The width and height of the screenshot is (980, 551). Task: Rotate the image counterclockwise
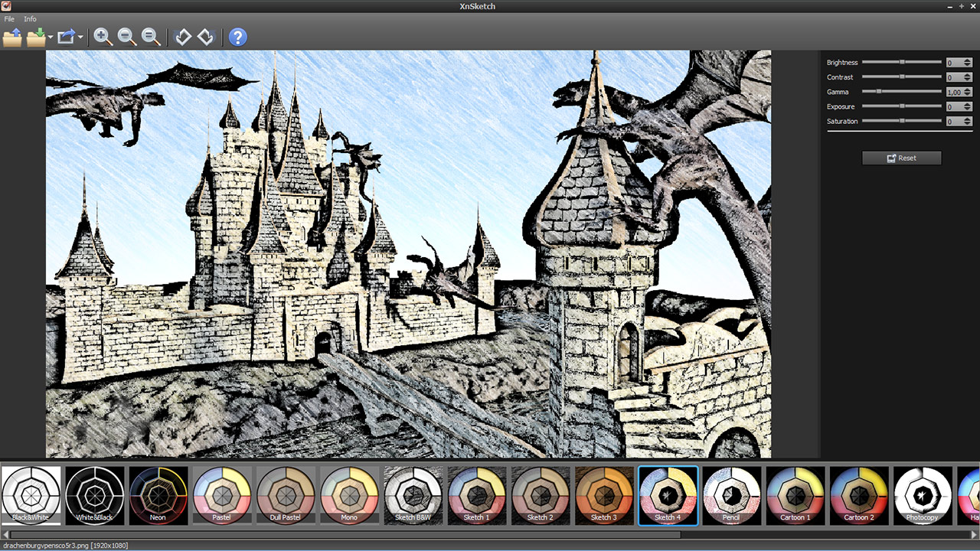pyautogui.click(x=182, y=37)
